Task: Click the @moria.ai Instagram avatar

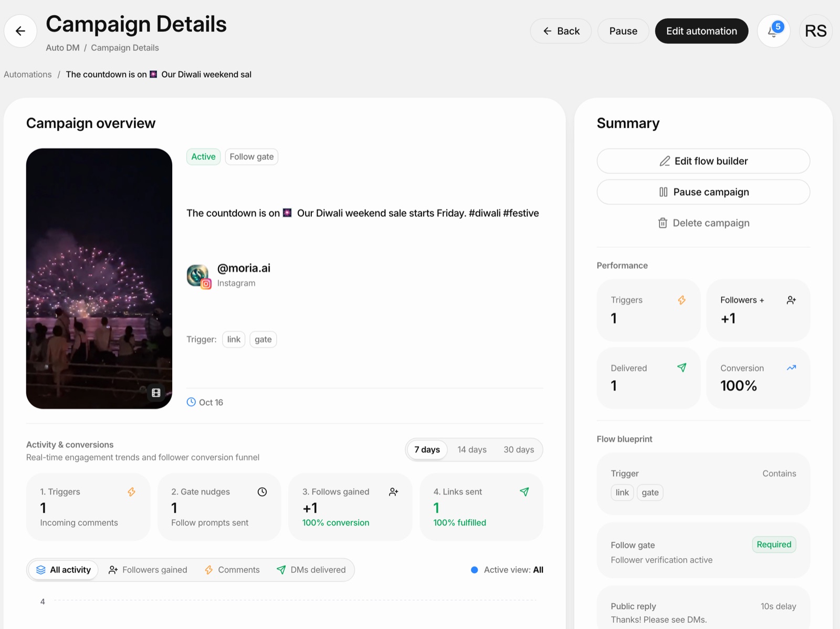Action: tap(199, 276)
